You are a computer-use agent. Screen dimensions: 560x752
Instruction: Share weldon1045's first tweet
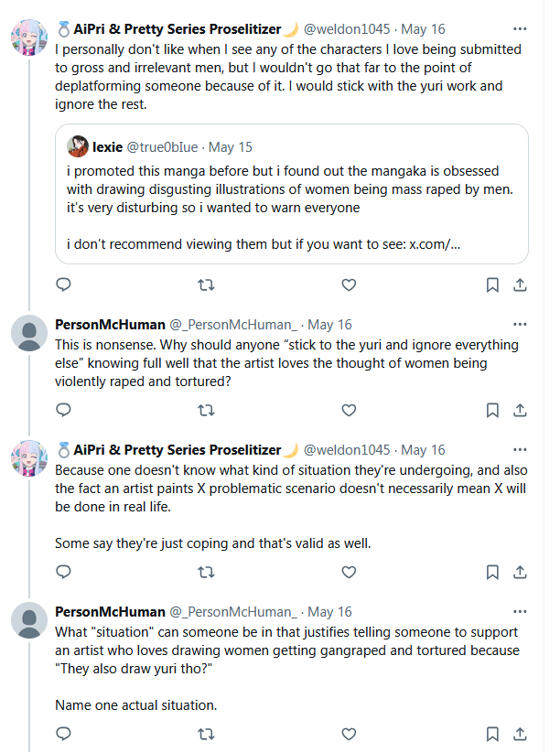[520, 285]
